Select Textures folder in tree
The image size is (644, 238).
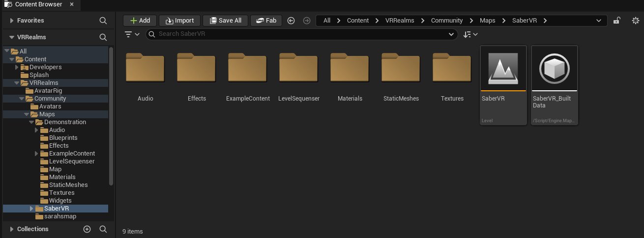61,192
